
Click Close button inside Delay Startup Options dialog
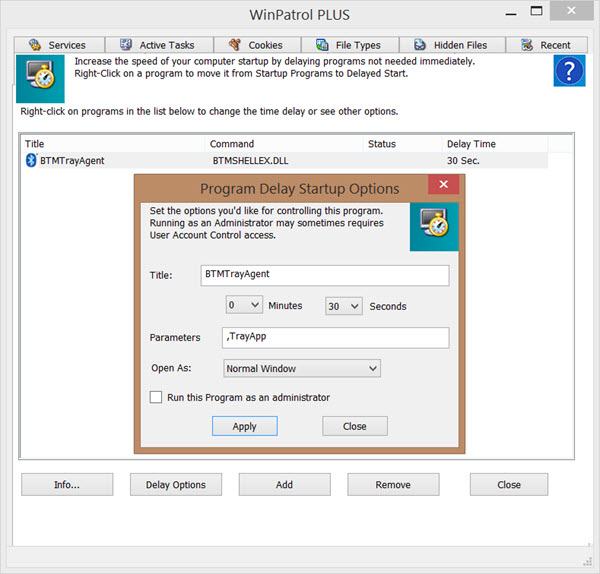click(355, 426)
